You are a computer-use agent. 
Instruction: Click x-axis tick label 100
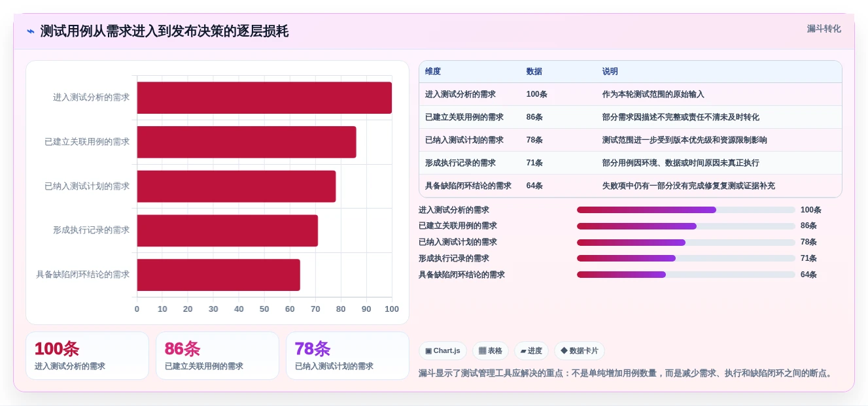tap(392, 309)
